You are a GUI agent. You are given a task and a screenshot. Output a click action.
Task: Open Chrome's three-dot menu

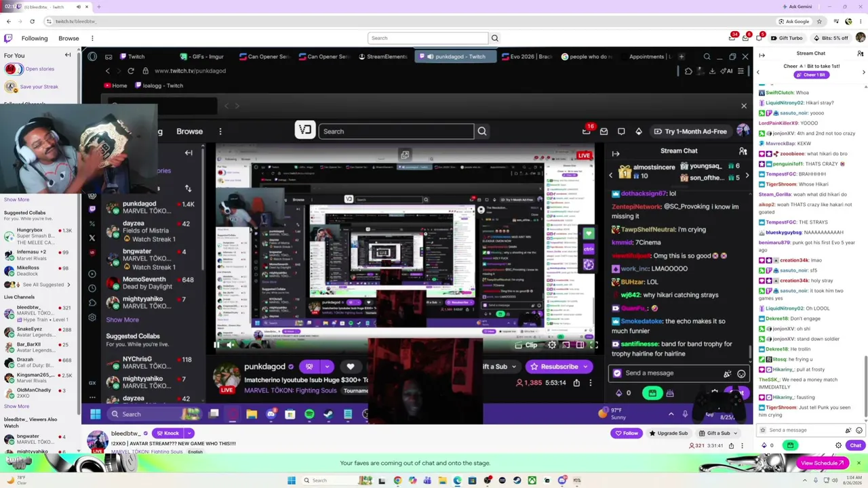(x=861, y=21)
